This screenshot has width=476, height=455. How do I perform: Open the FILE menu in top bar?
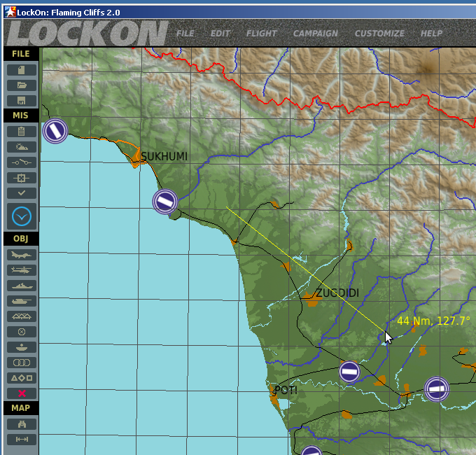pyautogui.click(x=185, y=34)
